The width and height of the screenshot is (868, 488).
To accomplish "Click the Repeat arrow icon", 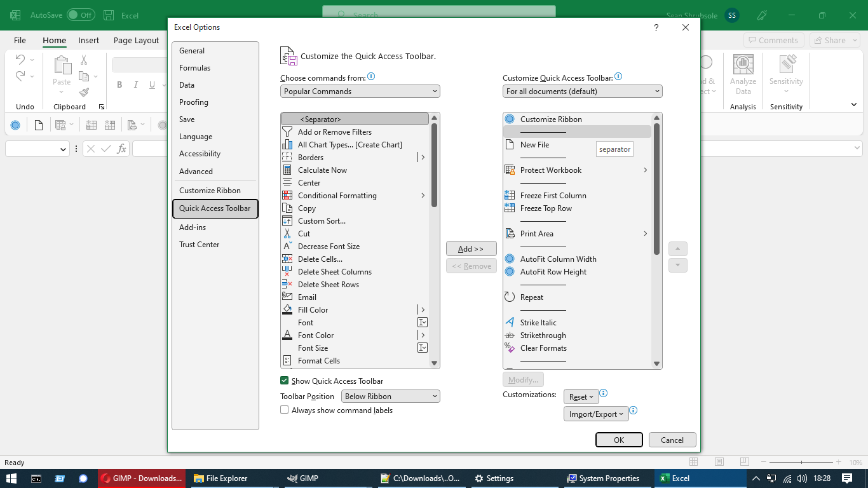I will click(x=510, y=297).
